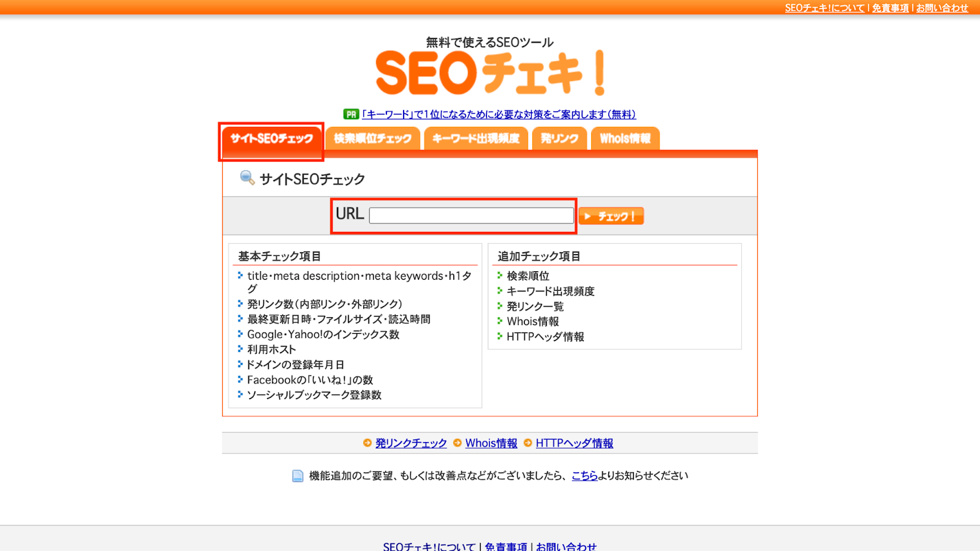Viewport: 980px width, 551px height.
Task: Open footer SEOチェキ!について link
Action: click(429, 546)
